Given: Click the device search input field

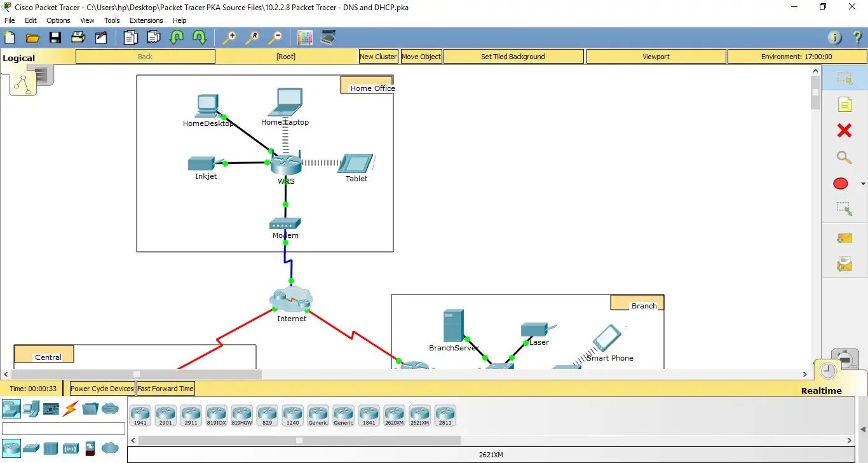Looking at the screenshot, I should [64, 429].
